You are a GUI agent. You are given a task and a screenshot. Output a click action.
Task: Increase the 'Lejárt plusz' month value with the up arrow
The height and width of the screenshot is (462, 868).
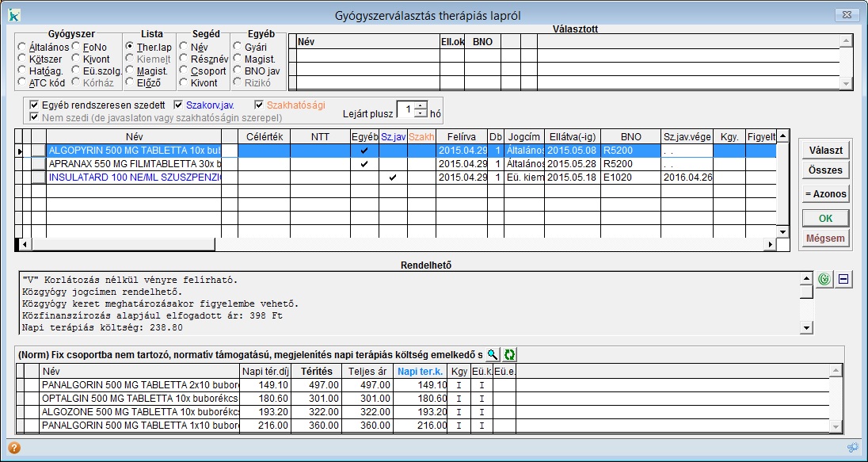[x=421, y=106]
